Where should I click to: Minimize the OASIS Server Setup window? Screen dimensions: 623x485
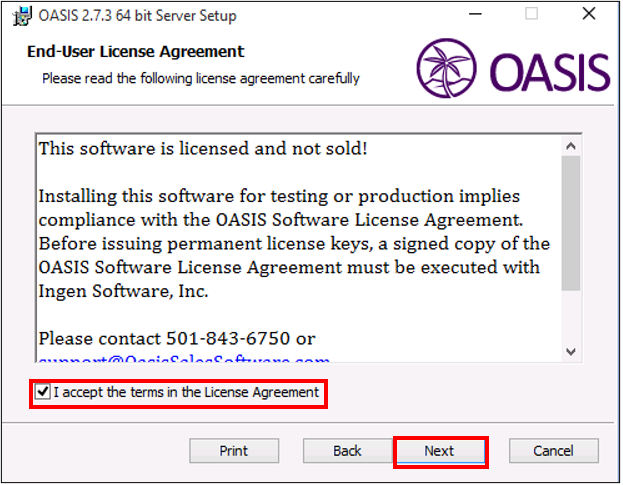tap(475, 14)
